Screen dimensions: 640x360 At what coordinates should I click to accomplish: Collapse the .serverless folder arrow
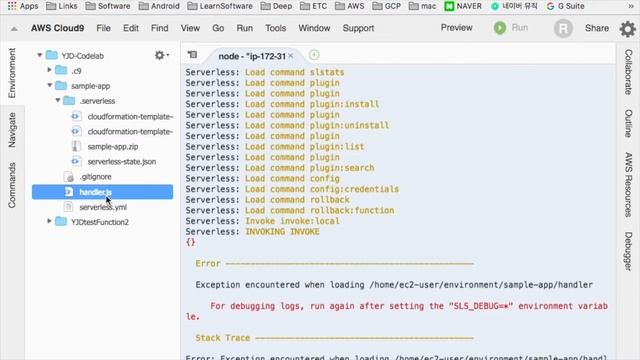pos(58,100)
